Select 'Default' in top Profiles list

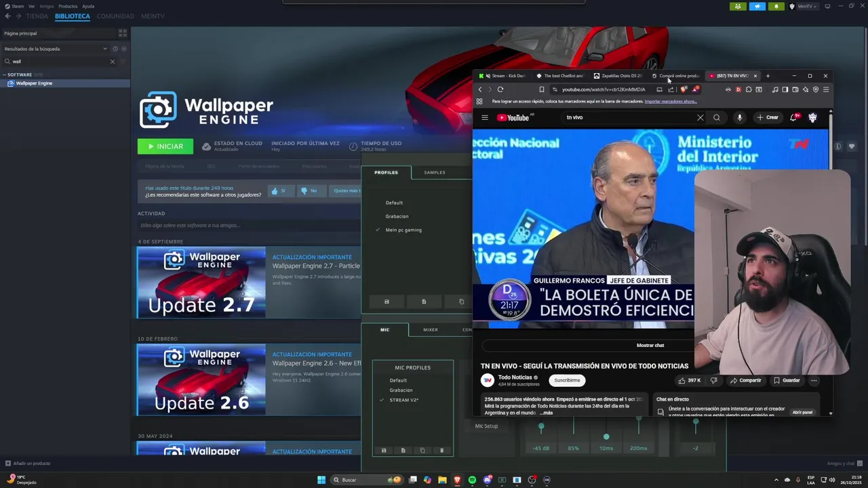pos(394,203)
